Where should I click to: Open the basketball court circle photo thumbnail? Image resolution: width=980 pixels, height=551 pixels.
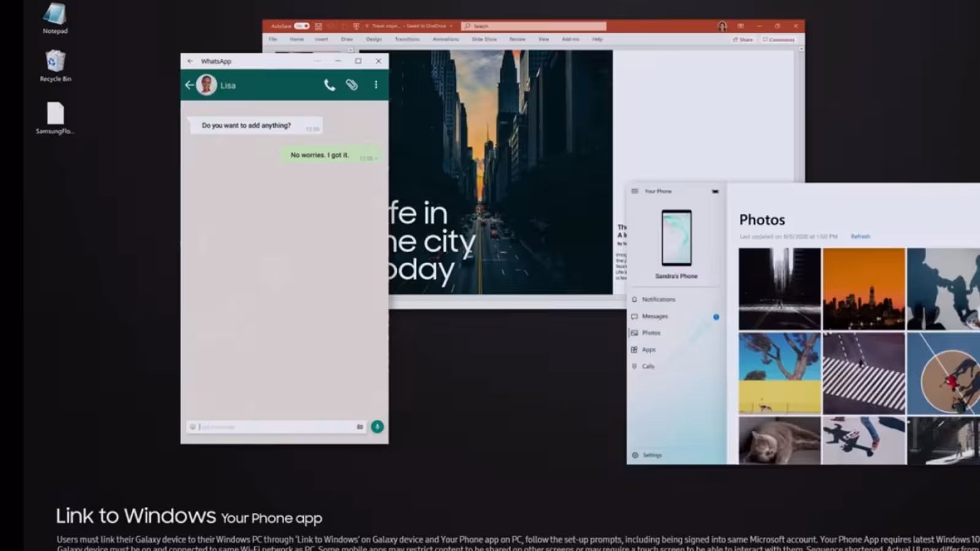click(943, 373)
